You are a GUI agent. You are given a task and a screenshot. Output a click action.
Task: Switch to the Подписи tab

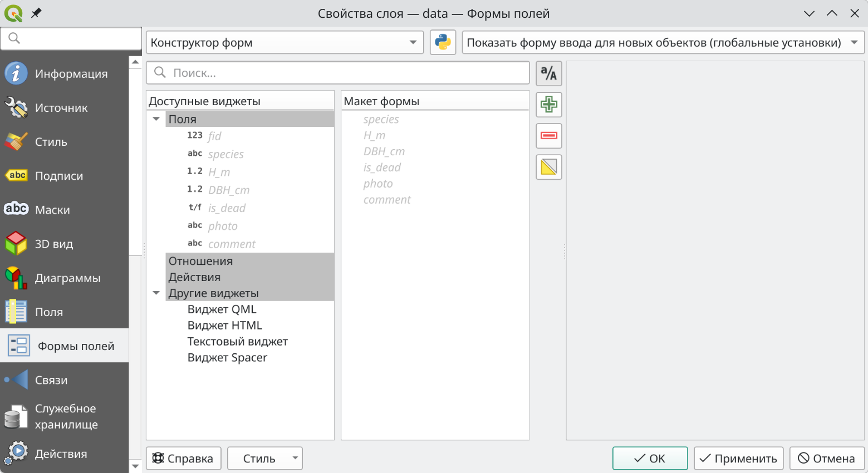pos(64,176)
